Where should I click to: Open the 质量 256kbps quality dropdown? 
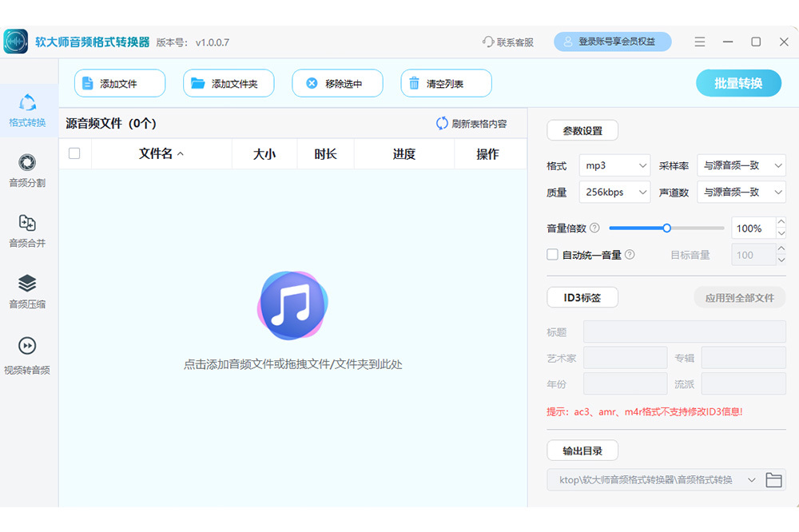tap(615, 192)
